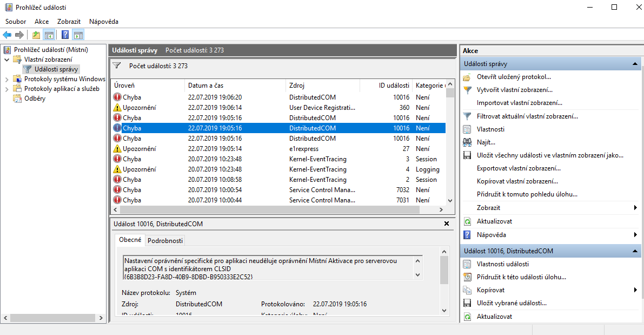Click Uložit vybrané události floppy icon
The width and height of the screenshot is (644, 335).
point(467,303)
